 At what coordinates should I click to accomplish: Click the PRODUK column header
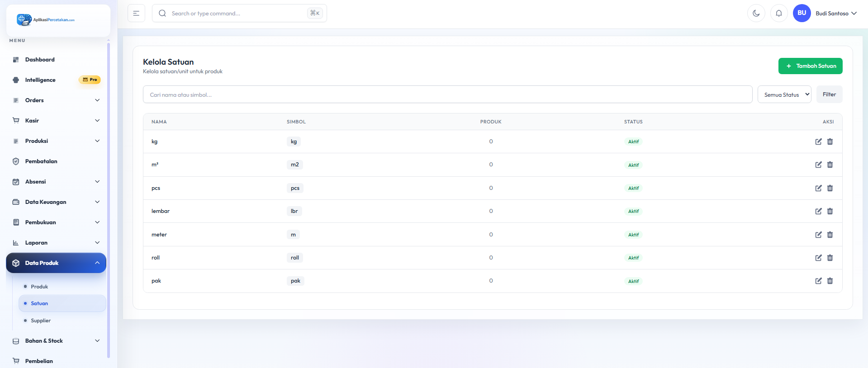pos(491,122)
